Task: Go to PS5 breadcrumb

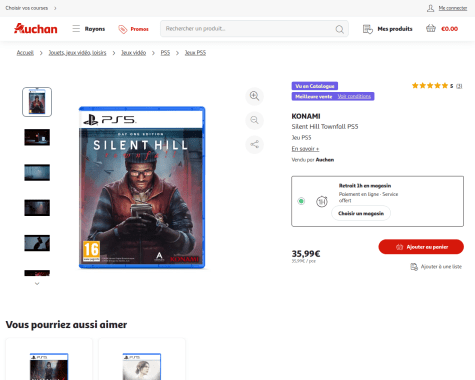Action: pos(165,53)
